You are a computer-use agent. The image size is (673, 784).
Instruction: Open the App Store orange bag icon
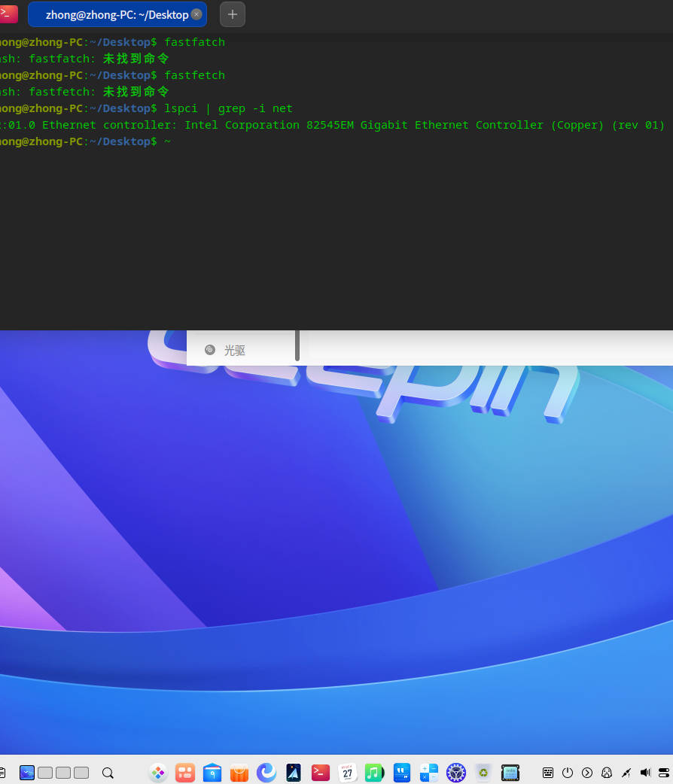239,773
